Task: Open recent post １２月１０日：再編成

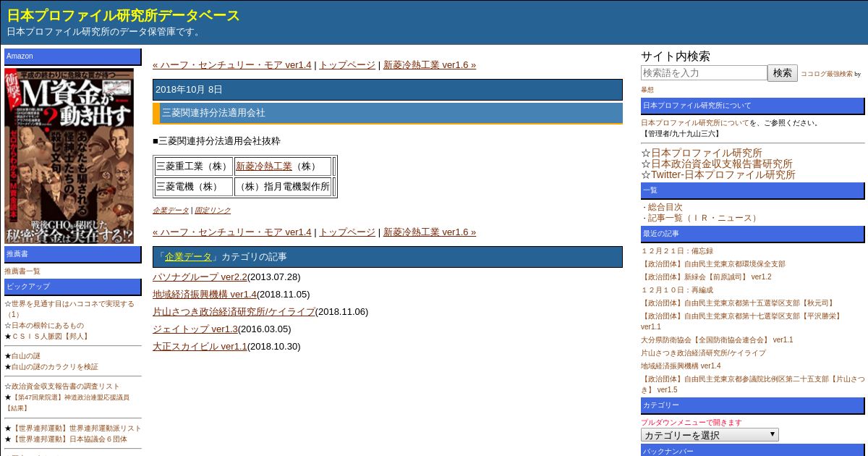Action: (677, 290)
